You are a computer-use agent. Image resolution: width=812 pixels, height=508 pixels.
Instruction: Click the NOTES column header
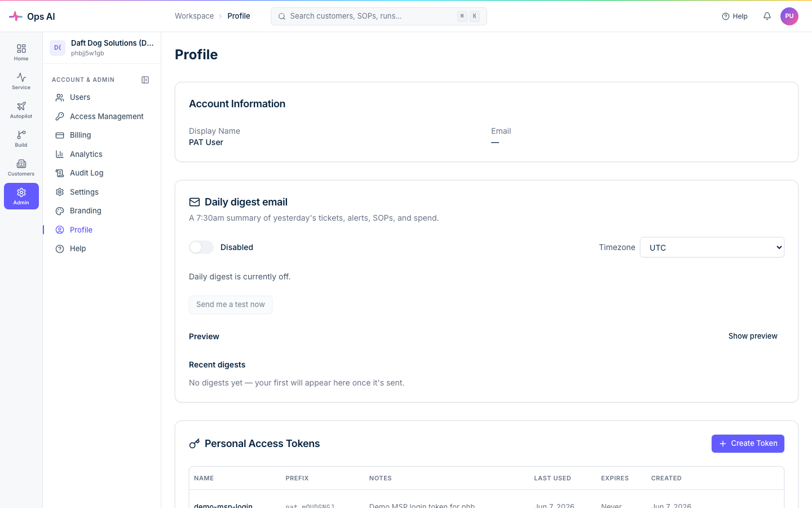[x=381, y=478]
